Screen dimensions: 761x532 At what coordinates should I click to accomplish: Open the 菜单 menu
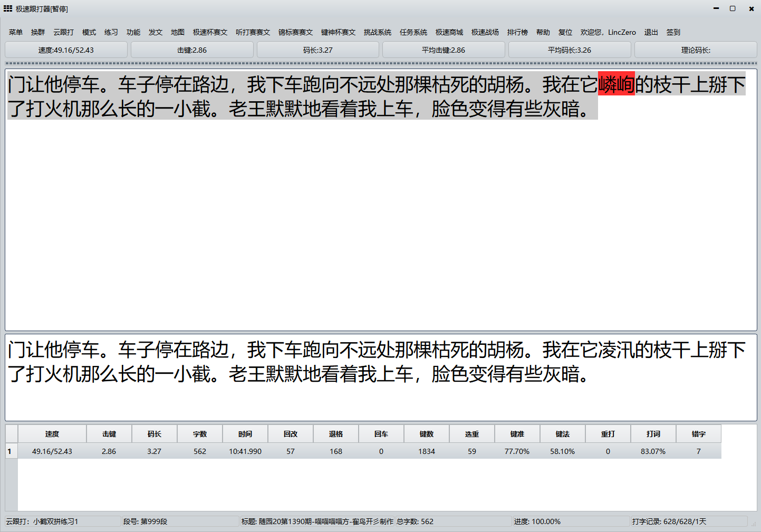click(16, 32)
